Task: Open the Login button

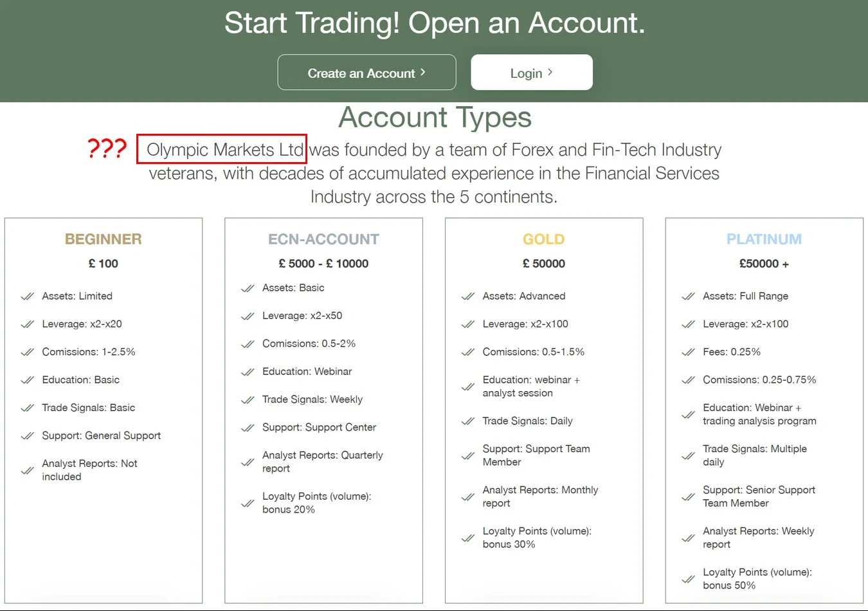Action: pyautogui.click(x=532, y=72)
